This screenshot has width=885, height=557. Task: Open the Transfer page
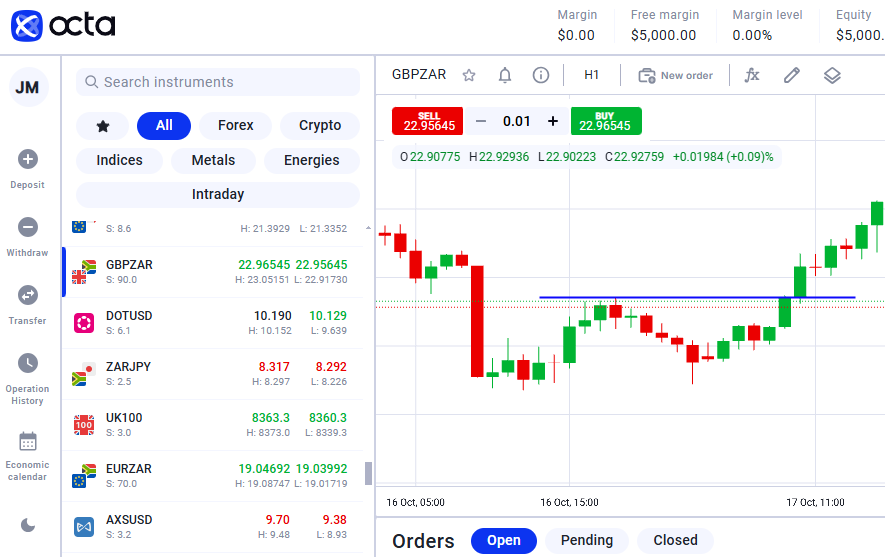pyautogui.click(x=28, y=305)
